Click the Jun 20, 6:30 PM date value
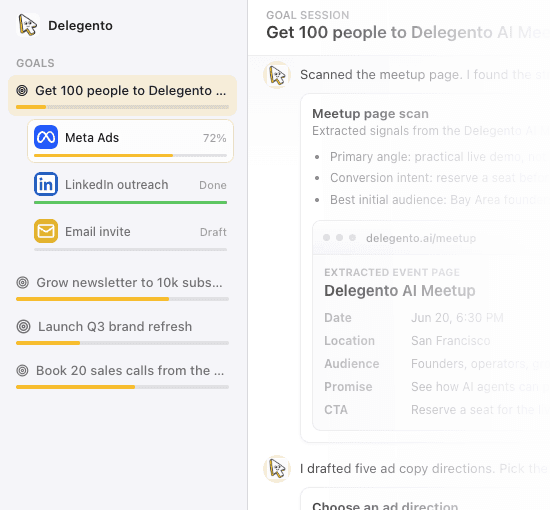This screenshot has height=510, width=550. pos(457,318)
